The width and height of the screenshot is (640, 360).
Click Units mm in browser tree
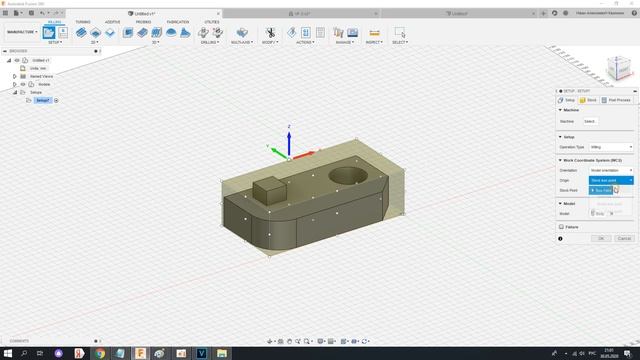[38, 69]
